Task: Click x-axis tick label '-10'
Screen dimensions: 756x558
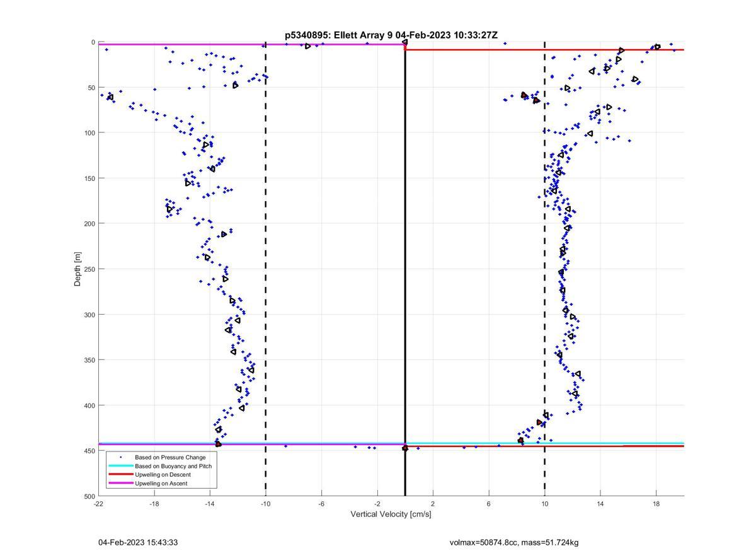Action: (x=265, y=504)
